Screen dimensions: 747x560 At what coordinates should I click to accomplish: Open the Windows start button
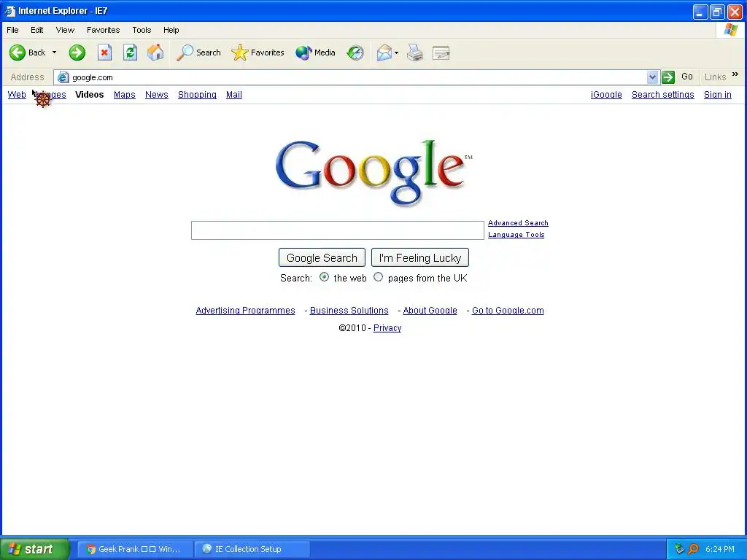(35, 549)
